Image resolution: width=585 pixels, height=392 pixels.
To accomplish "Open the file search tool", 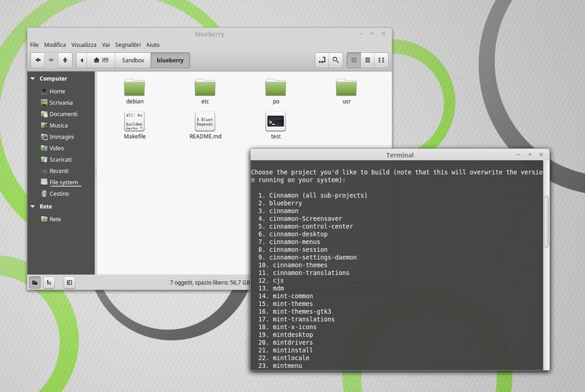I will point(336,60).
